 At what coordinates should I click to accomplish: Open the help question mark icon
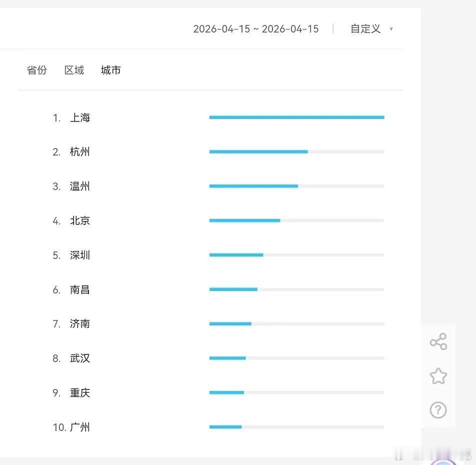pyautogui.click(x=438, y=410)
